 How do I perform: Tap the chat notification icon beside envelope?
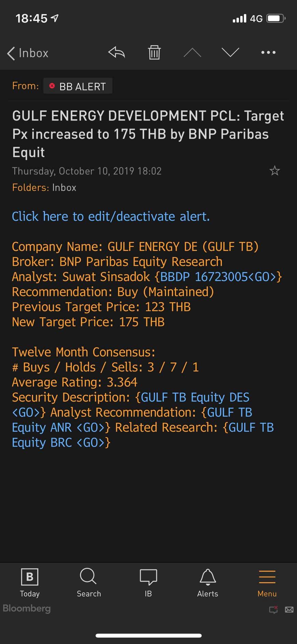tap(273, 609)
